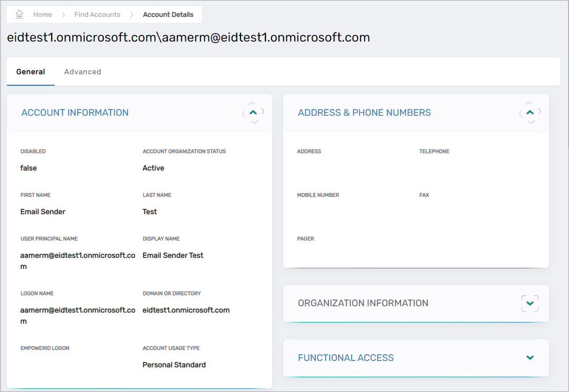Screen dimensions: 569x392
Task: Click the Account Information panel heading
Action: pyautogui.click(x=74, y=112)
